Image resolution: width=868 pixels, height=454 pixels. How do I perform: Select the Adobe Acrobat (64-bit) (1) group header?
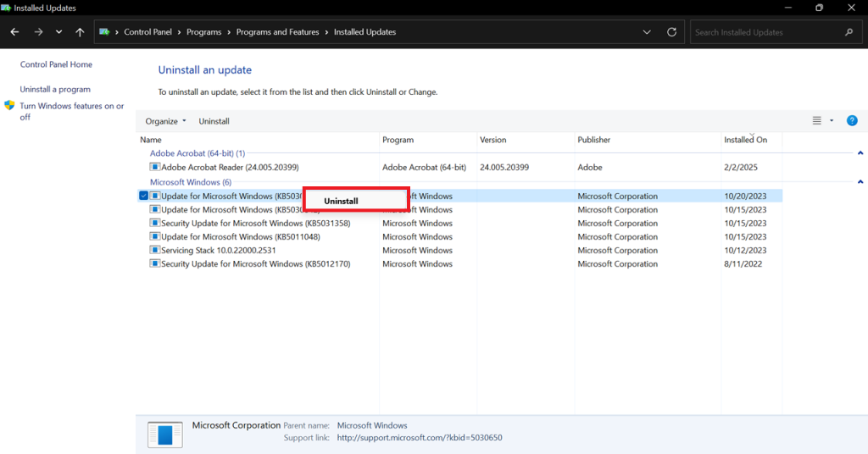click(x=197, y=153)
